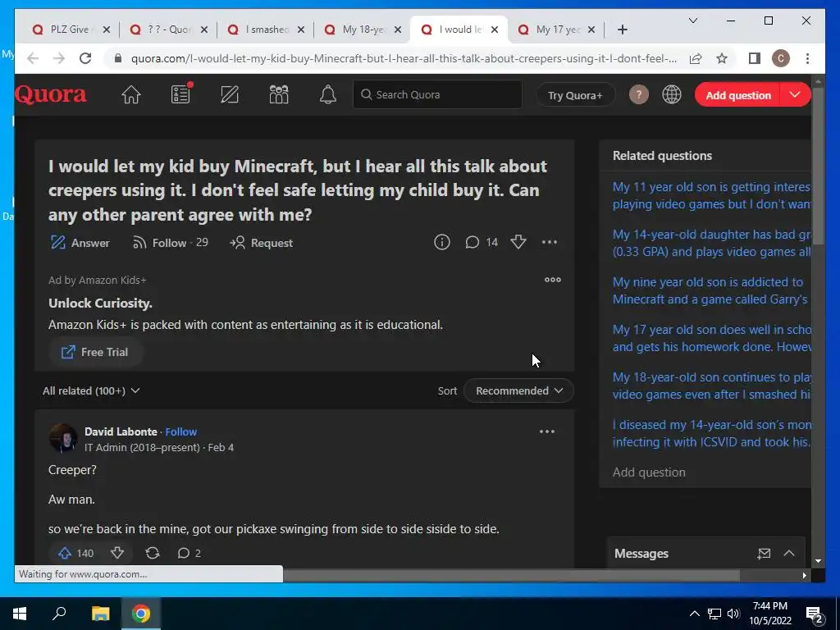Switch to the ? ? - Quora tab

[x=168, y=30]
